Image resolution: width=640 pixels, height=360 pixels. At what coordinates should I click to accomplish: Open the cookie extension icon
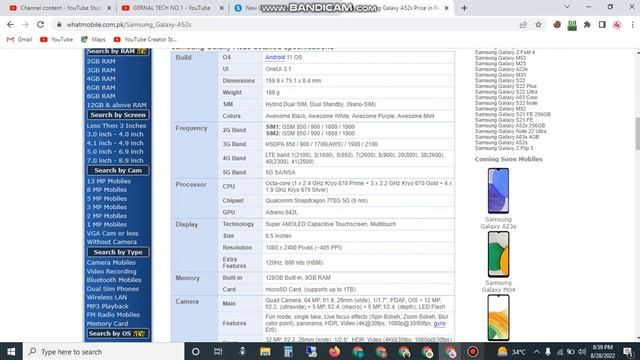pos(557,24)
